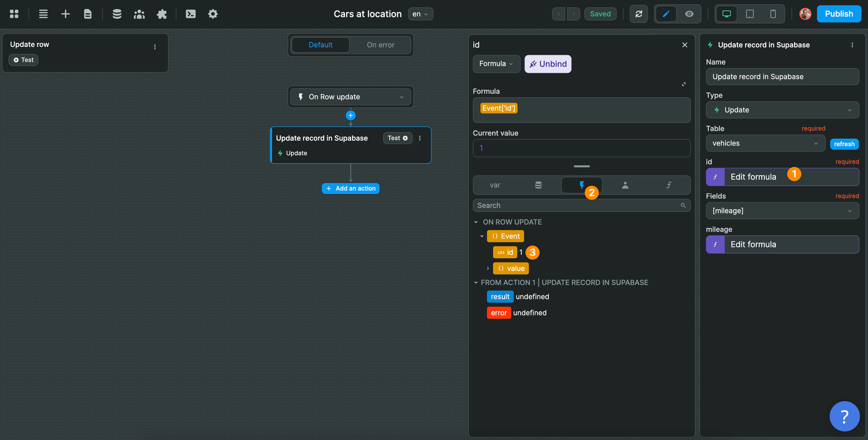The image size is (868, 440).
Task: Open the language selector showing en
Action: point(420,14)
